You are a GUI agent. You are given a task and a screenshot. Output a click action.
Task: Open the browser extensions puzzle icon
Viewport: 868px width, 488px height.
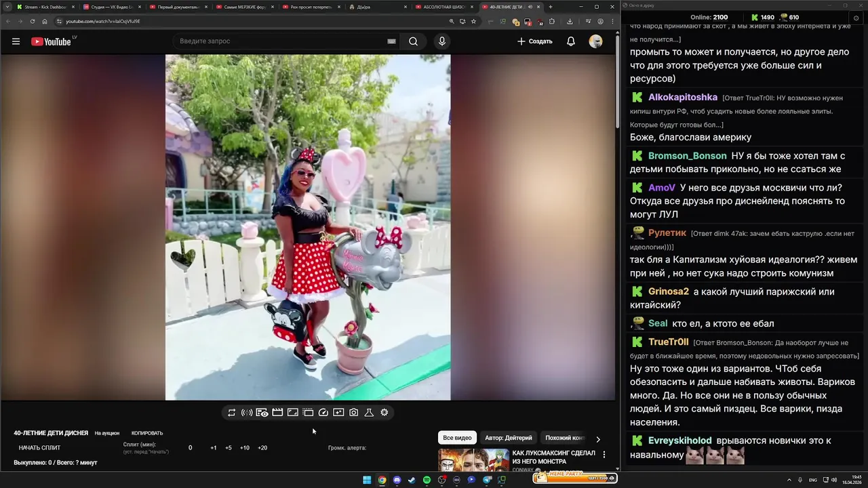tap(552, 21)
